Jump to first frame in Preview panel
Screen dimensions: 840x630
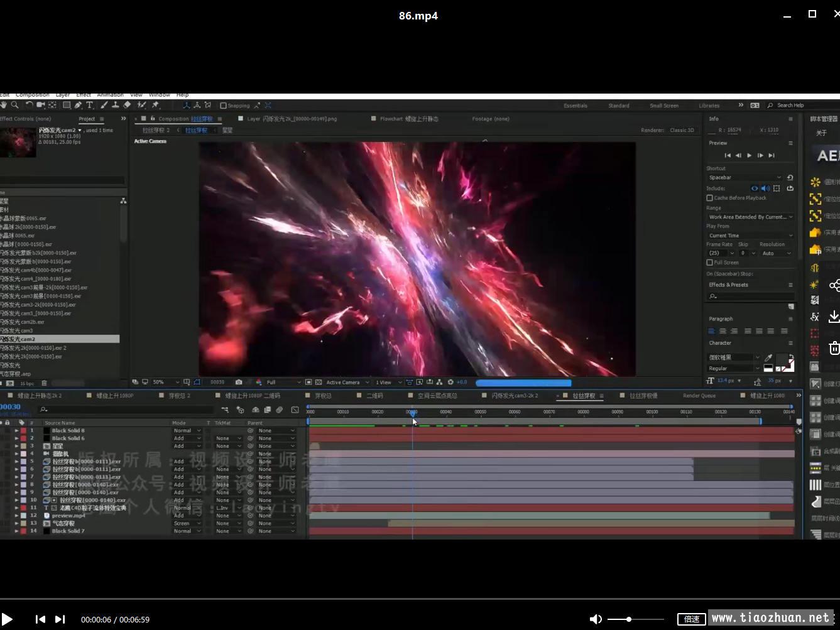tap(728, 156)
